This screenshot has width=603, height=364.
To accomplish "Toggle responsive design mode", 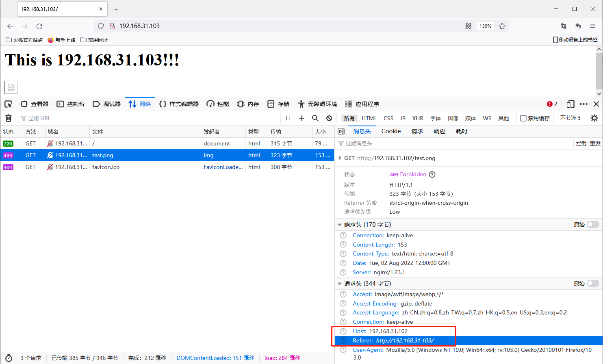I will 570,104.
